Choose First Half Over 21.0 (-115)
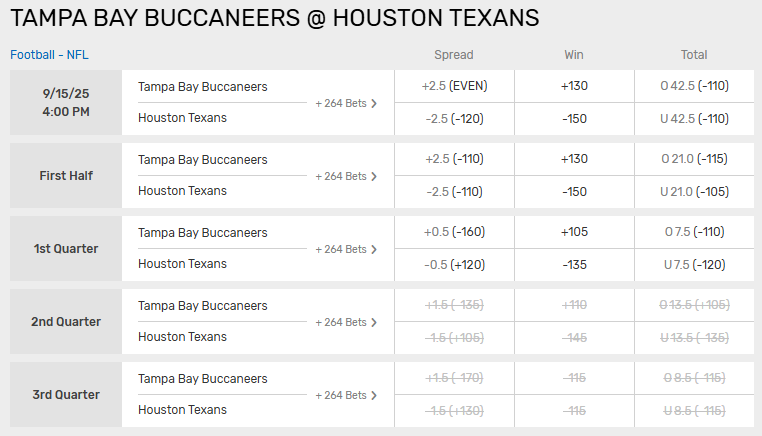762x436 pixels. click(x=694, y=159)
